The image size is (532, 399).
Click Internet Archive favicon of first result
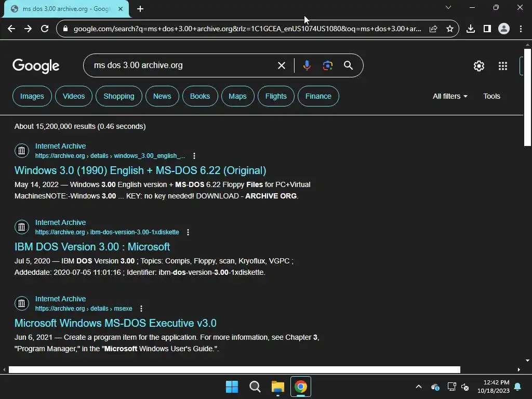pos(22,150)
